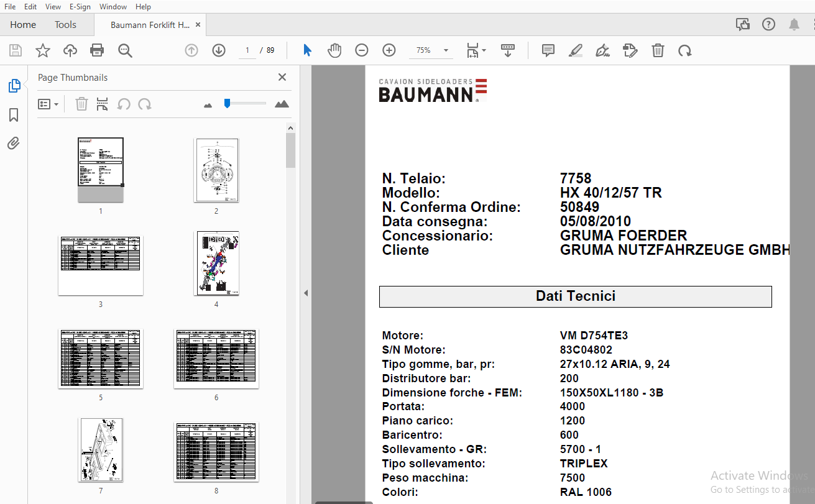Click the 'HX 40/12/57 TR' model value
Screen dimensions: 815x504
point(610,193)
